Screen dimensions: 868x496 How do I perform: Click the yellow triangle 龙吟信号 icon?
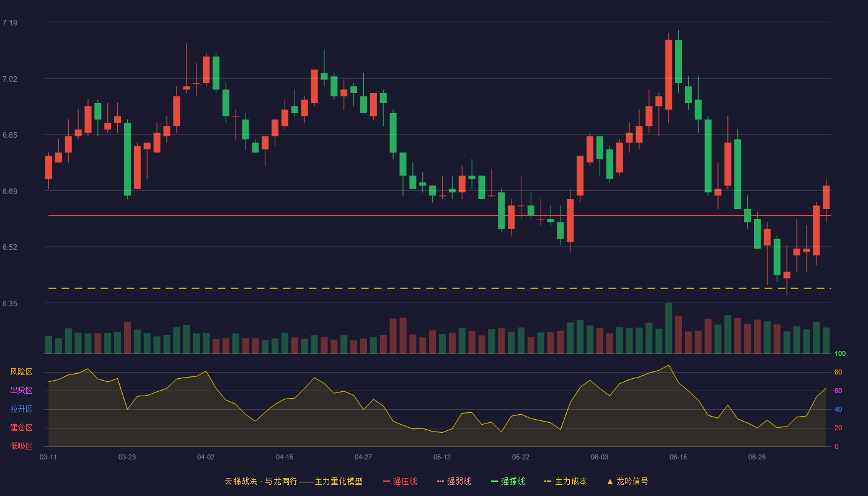coord(610,482)
